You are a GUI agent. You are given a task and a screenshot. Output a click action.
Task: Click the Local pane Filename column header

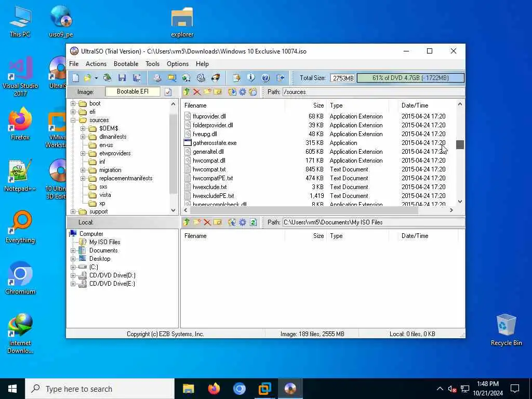tap(233, 236)
